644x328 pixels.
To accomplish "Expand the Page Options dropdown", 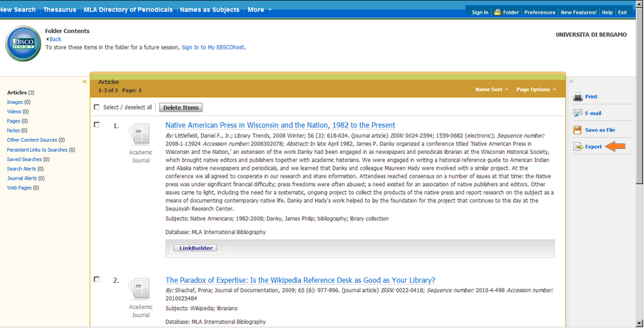I will tap(536, 90).
